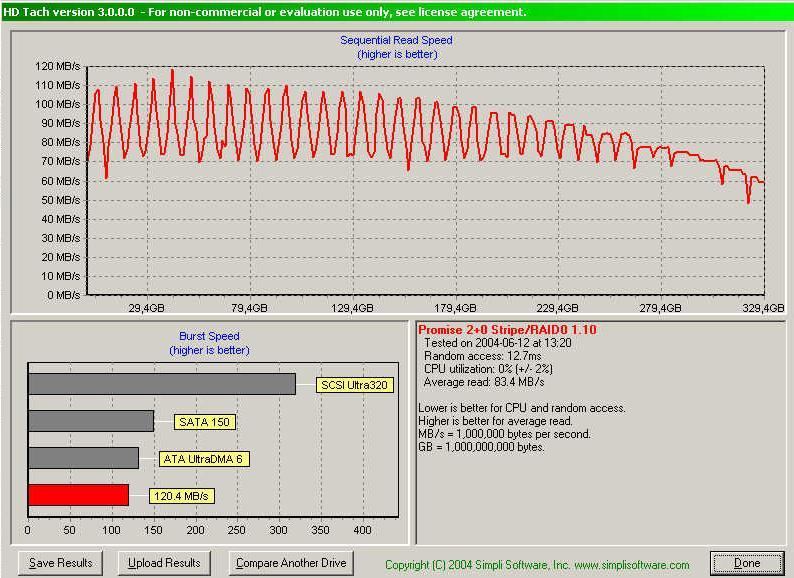Click the red burst speed bar

pyautogui.click(x=79, y=495)
